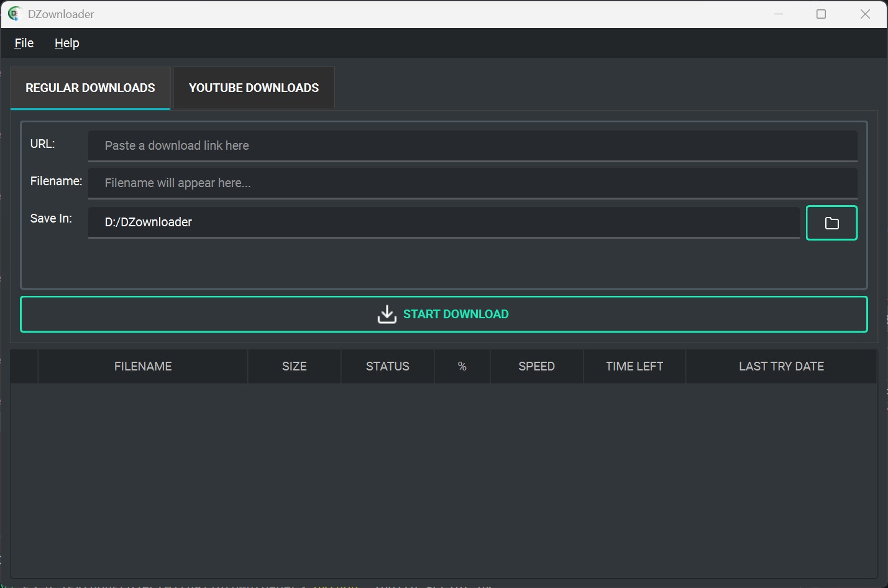888x588 pixels.
Task: Open the File menu
Action: [24, 43]
